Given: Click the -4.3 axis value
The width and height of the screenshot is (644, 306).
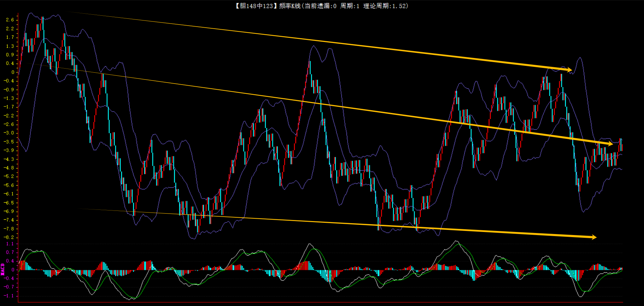Looking at the screenshot, I should point(9,159).
